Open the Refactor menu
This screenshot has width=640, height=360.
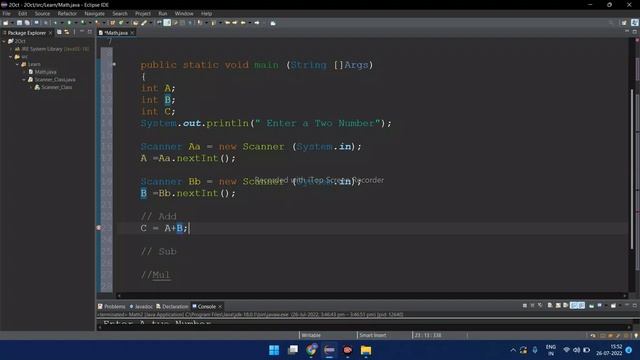click(67, 13)
